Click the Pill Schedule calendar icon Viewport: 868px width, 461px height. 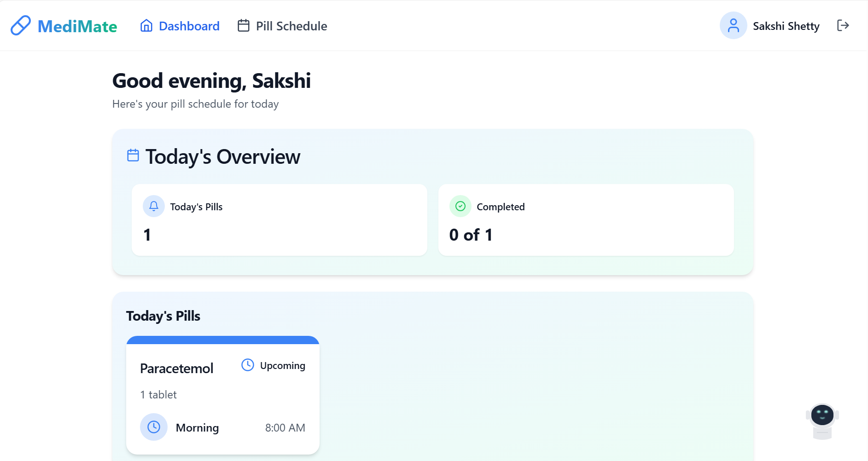tap(244, 26)
